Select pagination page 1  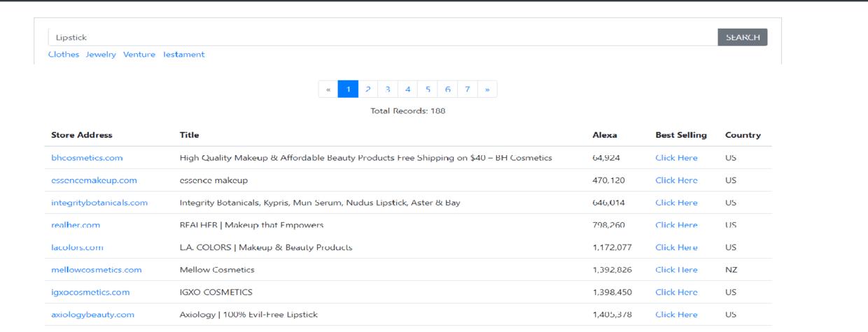point(348,89)
